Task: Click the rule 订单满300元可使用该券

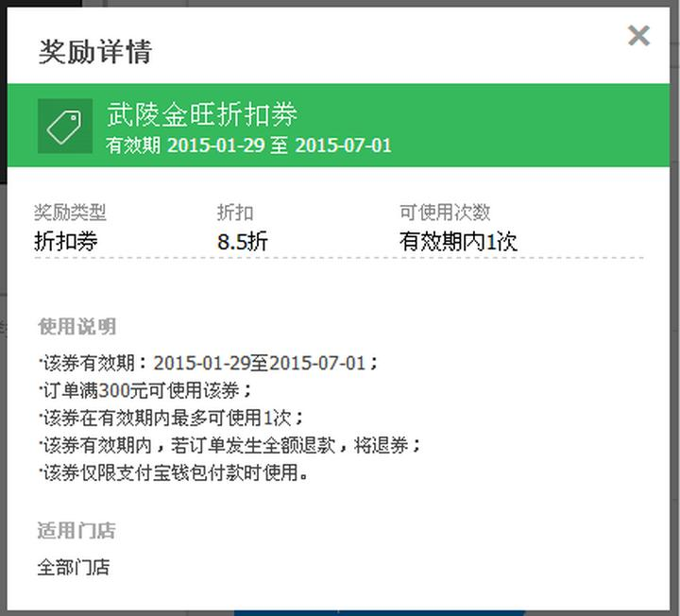Action: [145, 390]
